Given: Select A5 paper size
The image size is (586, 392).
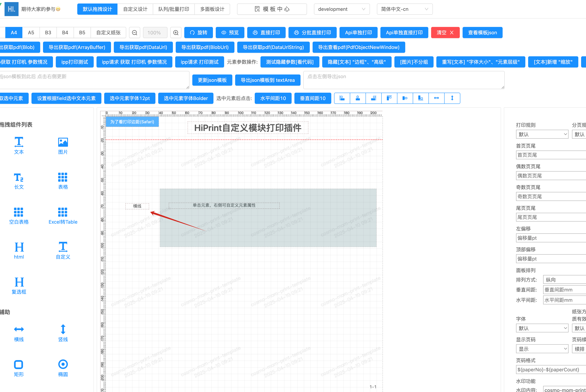Looking at the screenshot, I should click(31, 33).
